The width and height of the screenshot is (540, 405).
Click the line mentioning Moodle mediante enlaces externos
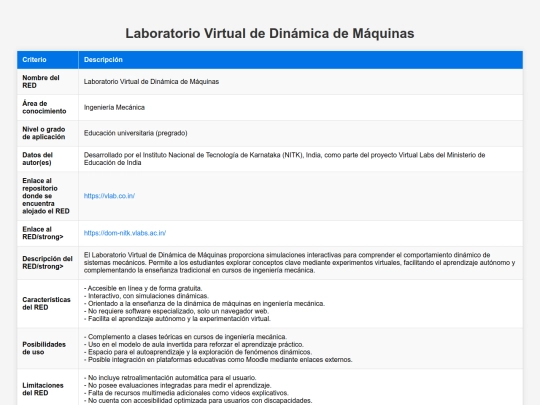[218, 360]
